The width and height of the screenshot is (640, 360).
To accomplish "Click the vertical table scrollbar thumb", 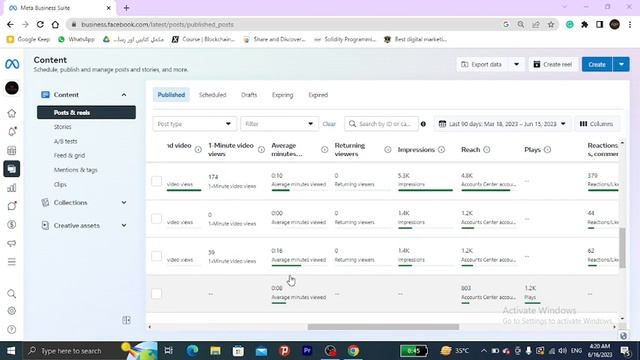I will [622, 248].
